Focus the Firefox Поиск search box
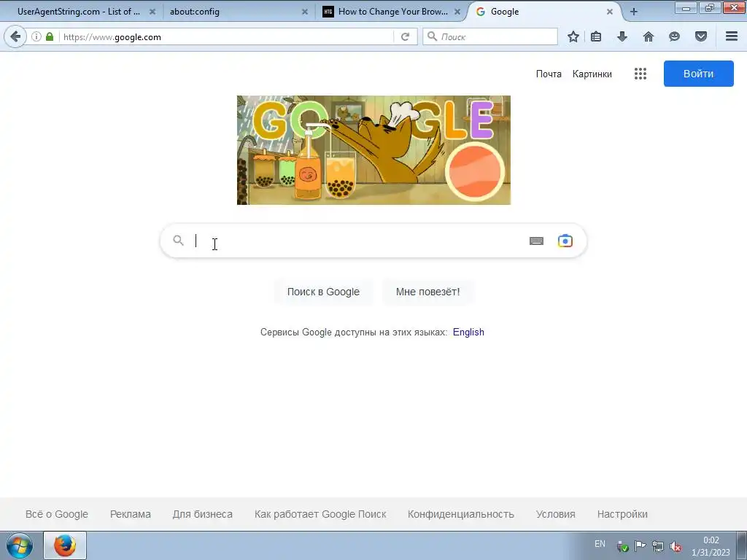The height and width of the screenshot is (560, 747). click(x=489, y=36)
